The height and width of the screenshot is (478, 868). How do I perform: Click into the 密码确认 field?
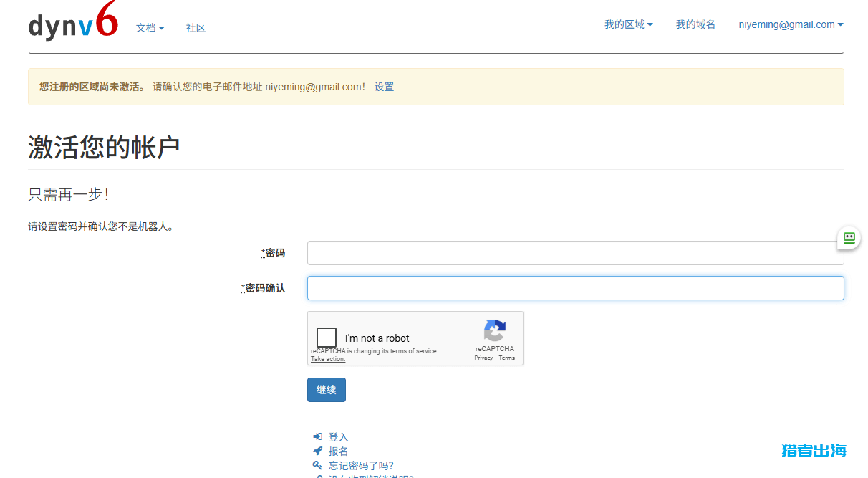575,288
